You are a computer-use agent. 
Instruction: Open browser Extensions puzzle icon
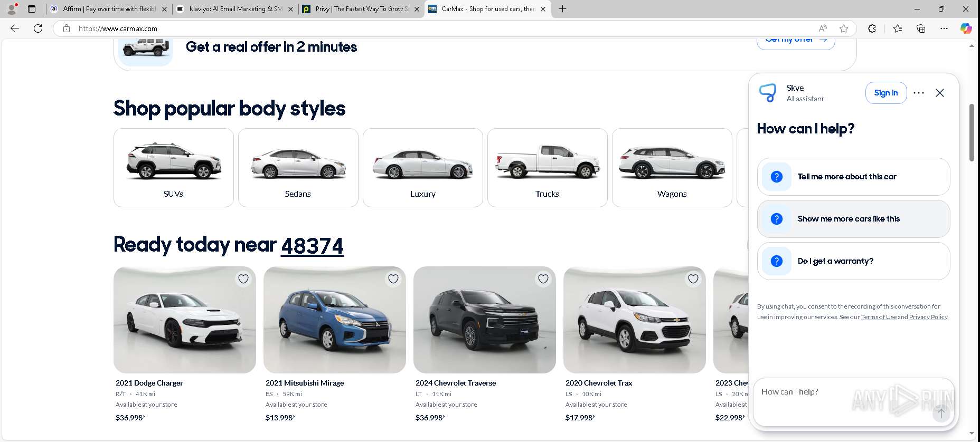(x=872, y=28)
